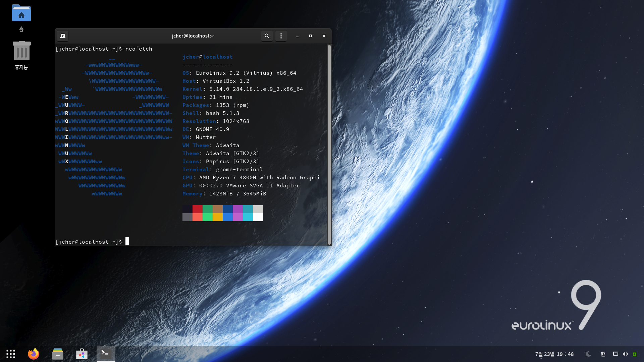Image resolution: width=644 pixels, height=362 pixels.
Task: Open the Korean input method indicator
Action: (603, 354)
